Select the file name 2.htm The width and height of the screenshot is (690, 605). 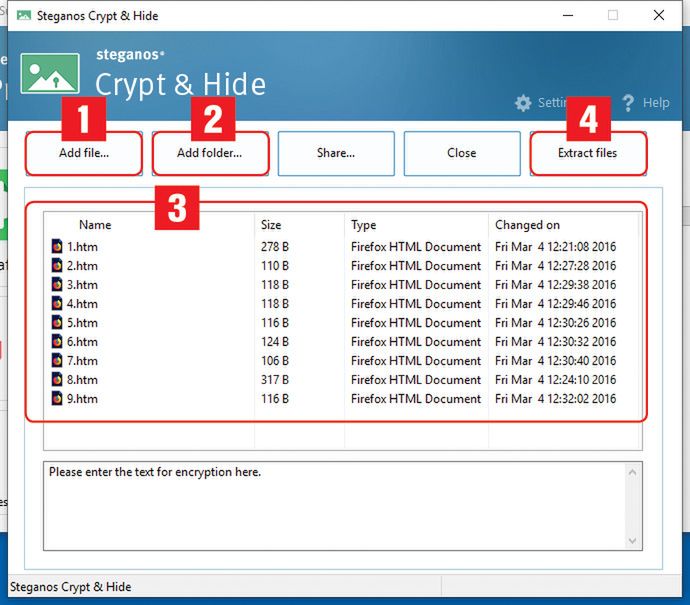82,266
